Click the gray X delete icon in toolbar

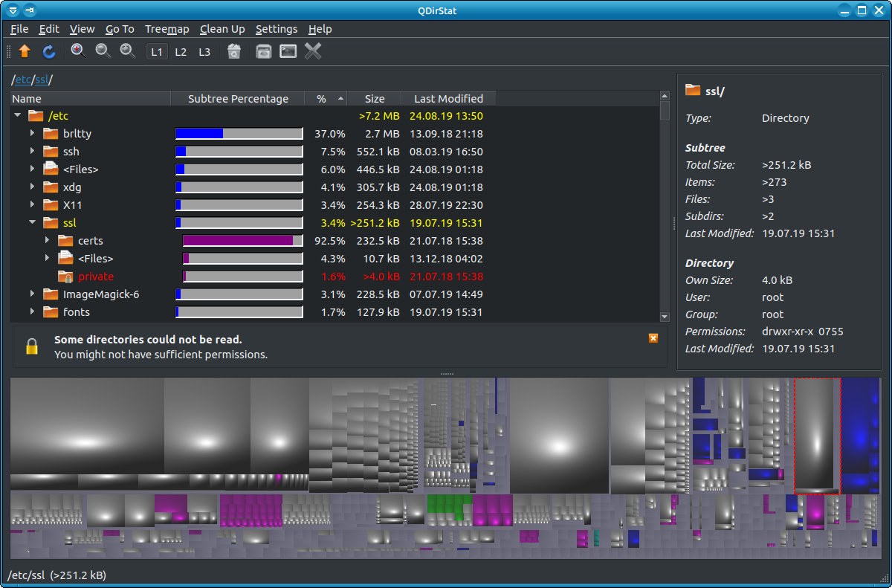point(313,51)
